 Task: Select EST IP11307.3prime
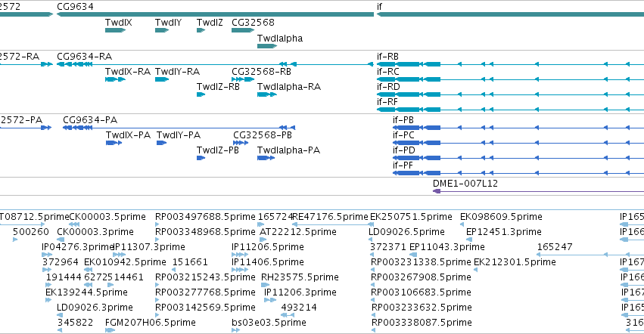click(149, 247)
